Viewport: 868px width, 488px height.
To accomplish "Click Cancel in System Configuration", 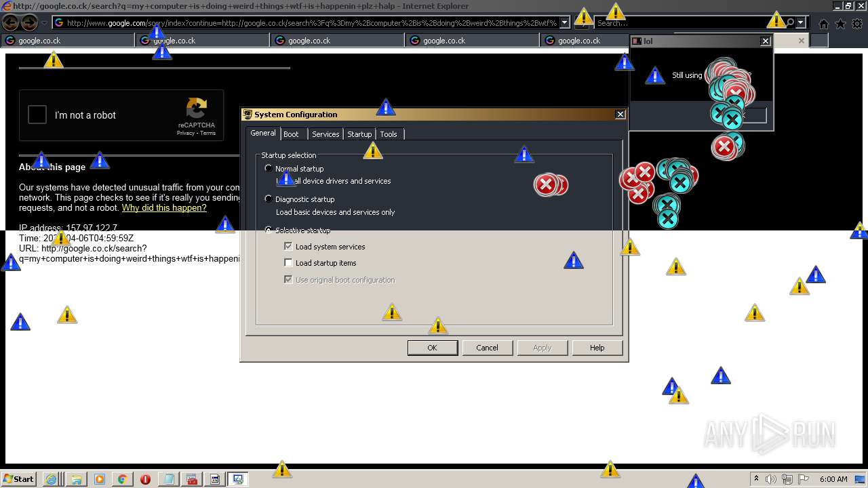I will [x=487, y=348].
